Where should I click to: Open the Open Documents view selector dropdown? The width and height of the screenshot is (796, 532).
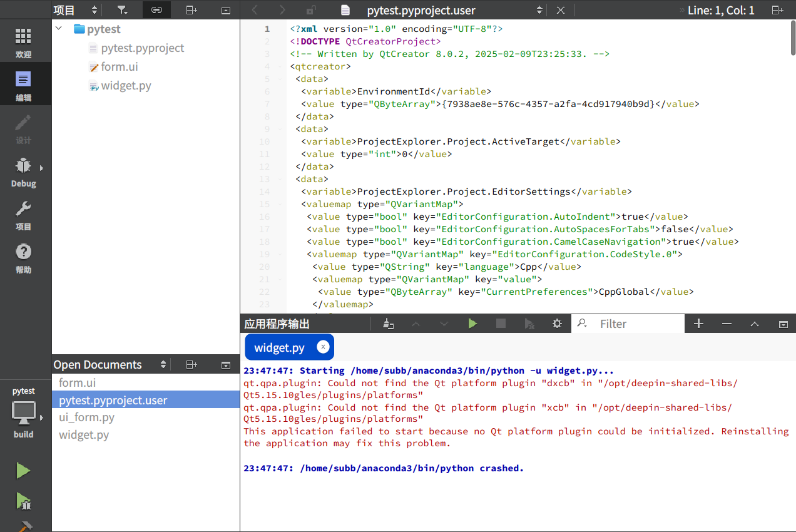pyautogui.click(x=110, y=364)
